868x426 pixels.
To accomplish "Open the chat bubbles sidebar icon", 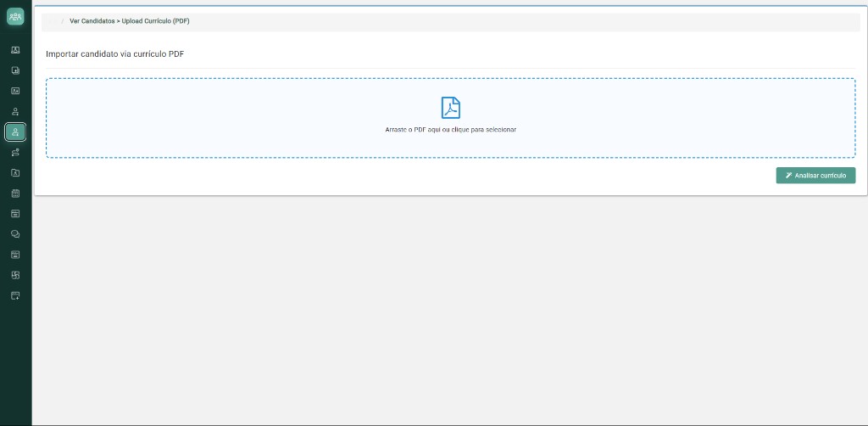I will 15,234.
